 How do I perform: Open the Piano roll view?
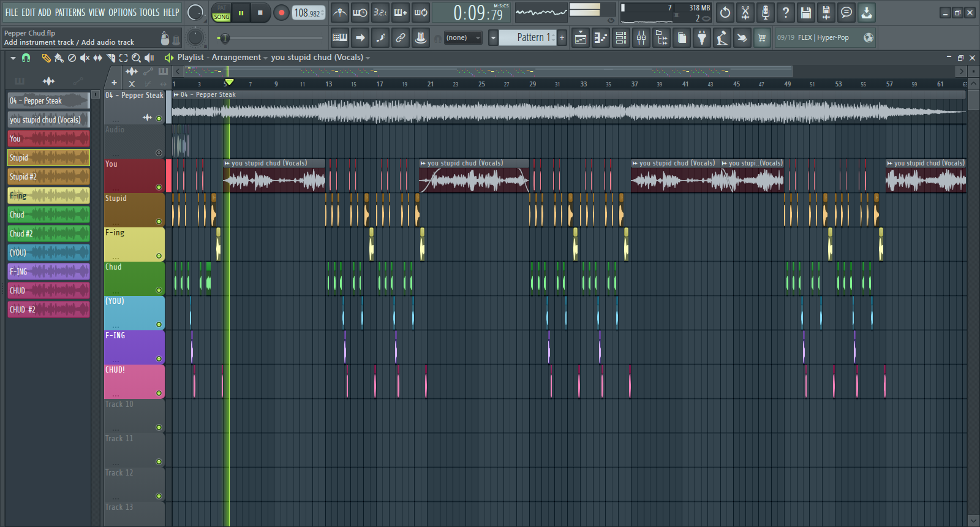pos(601,38)
